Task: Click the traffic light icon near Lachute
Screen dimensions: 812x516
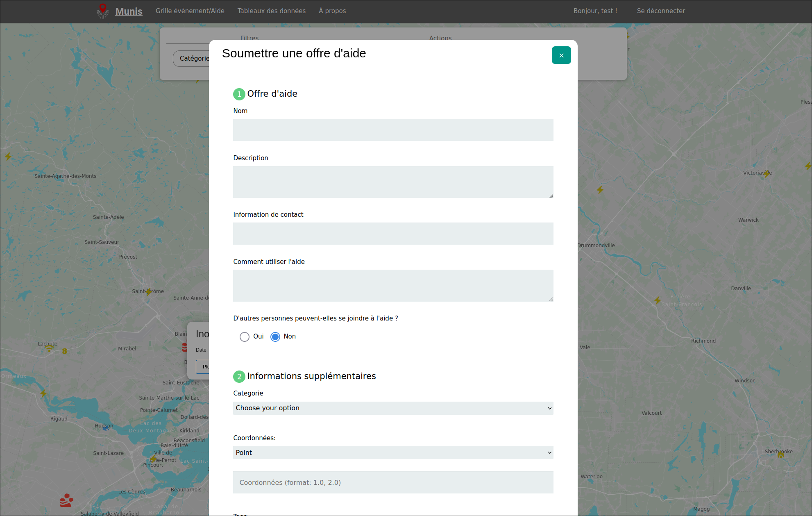Action: 65,351
